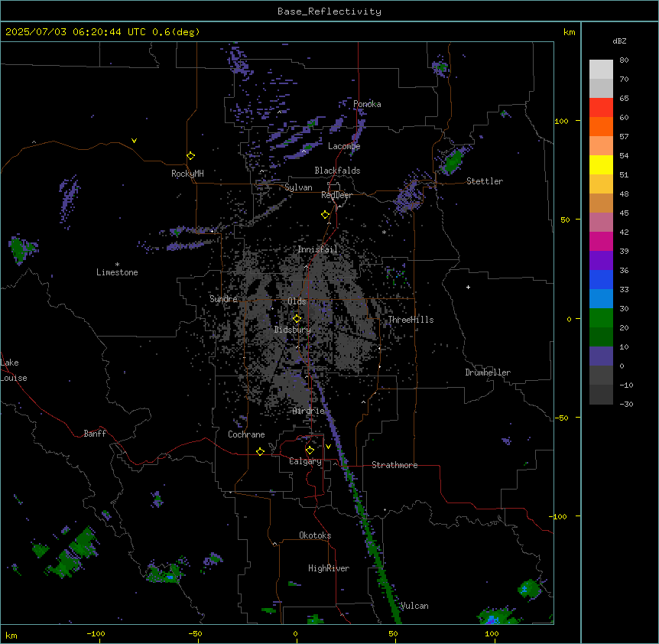Select the asterisk marker east of RedDeer
The width and height of the screenshot is (659, 644).
[x=384, y=232]
